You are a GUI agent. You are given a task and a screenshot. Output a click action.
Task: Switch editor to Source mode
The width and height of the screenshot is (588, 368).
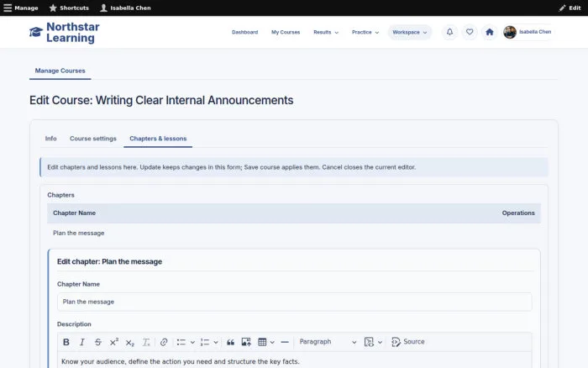click(407, 342)
